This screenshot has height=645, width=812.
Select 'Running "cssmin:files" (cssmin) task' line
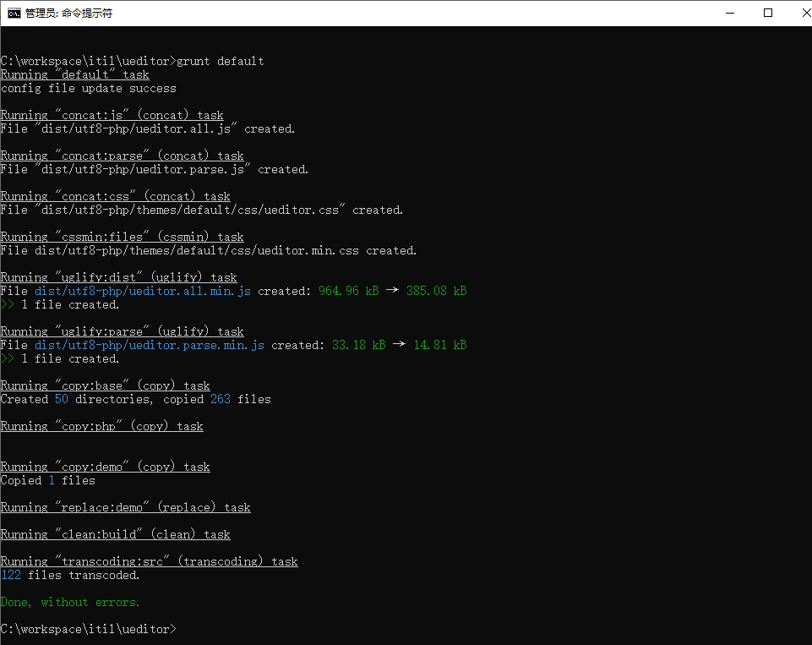coord(123,237)
